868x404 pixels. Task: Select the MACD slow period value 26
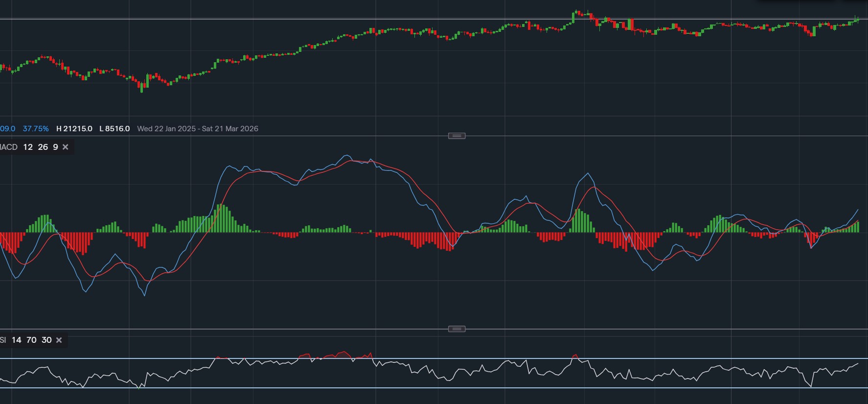coord(43,147)
